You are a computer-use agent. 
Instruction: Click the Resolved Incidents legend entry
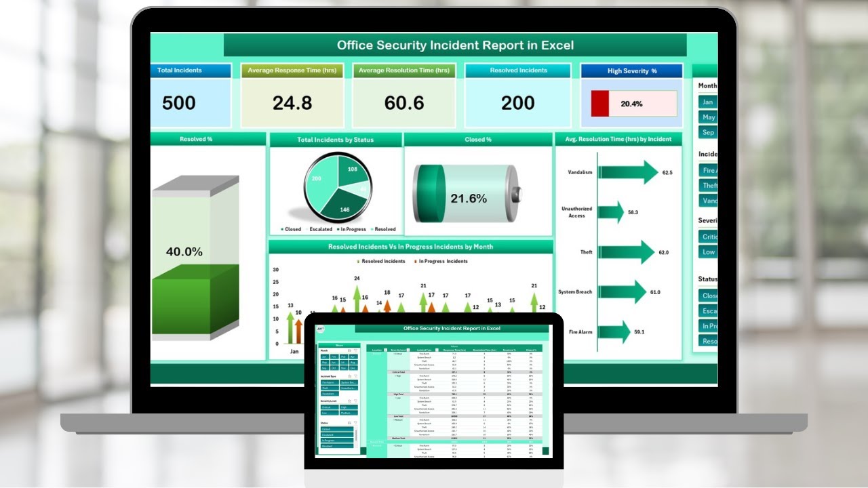pyautogui.click(x=380, y=261)
